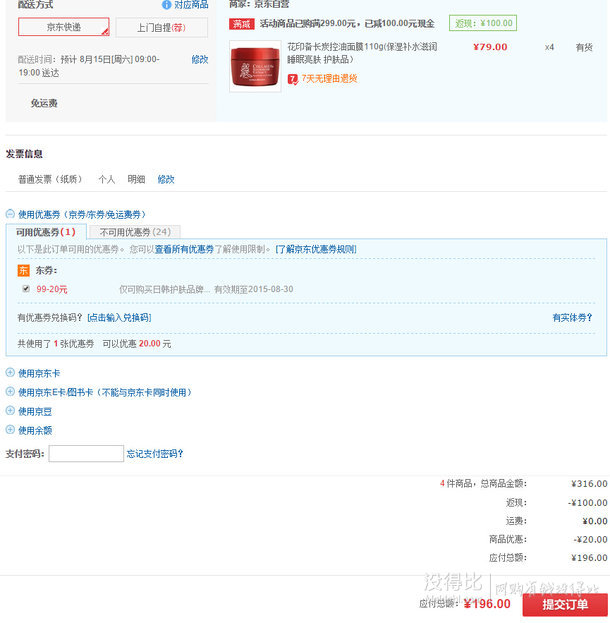Open the 花印备长炭控油面膜 product title
Image resolution: width=610 pixels, height=623 pixels.
(362, 53)
